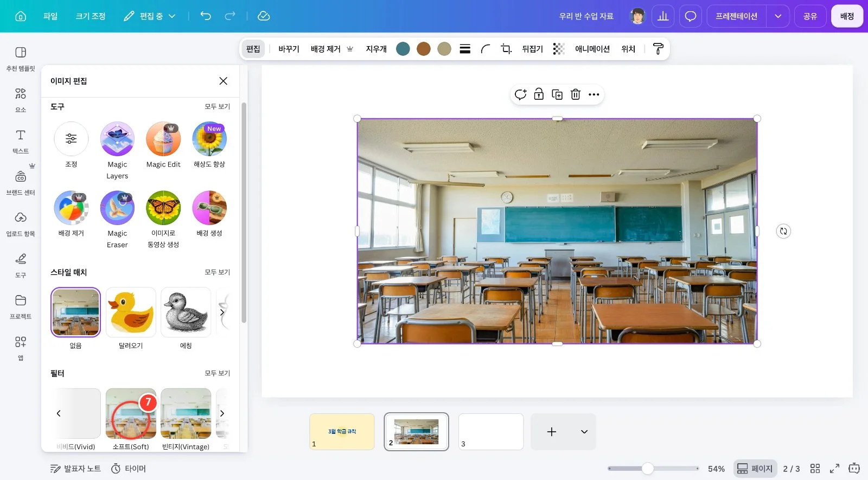Redo the last action
Viewport: 868px width, 480px height.
click(x=230, y=16)
